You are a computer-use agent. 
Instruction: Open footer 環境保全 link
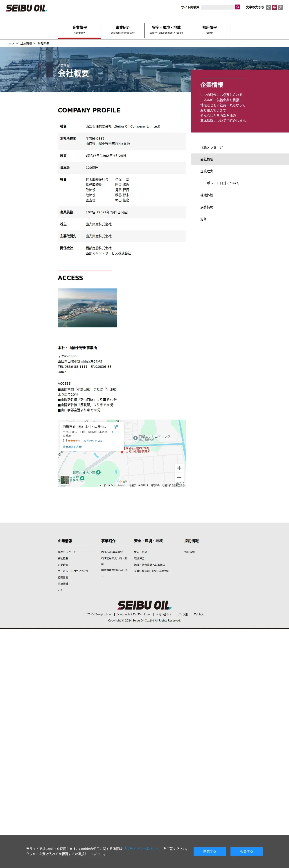tap(139, 558)
